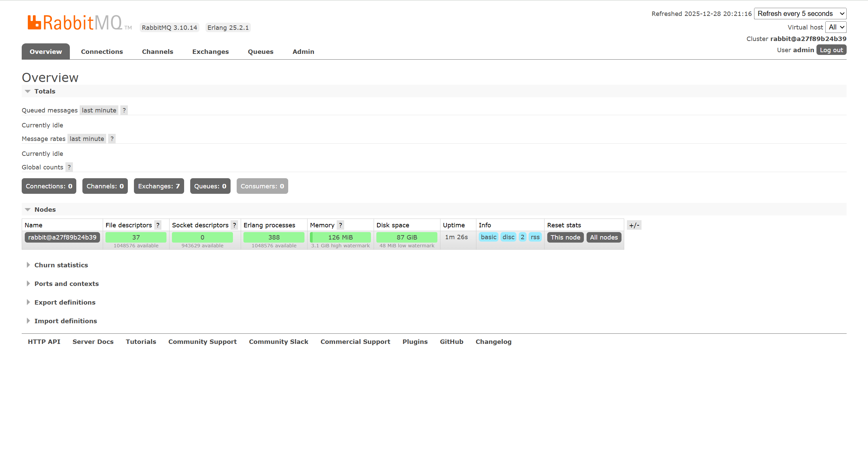Click the RabbitMQ logo

pos(75,23)
